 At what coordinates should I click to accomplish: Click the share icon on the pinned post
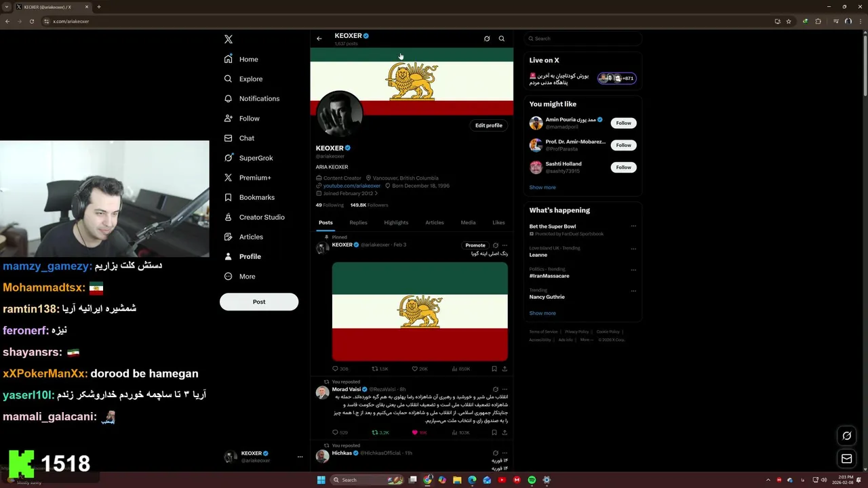click(x=505, y=369)
